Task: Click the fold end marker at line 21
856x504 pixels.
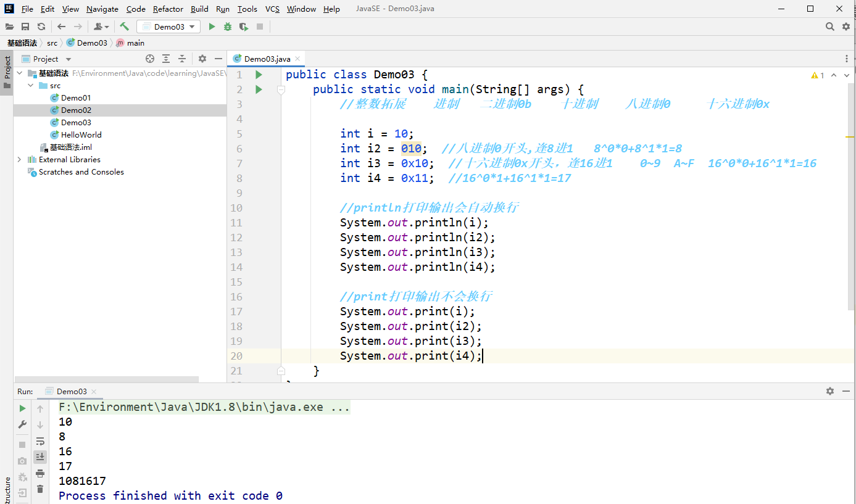Action: (281, 371)
